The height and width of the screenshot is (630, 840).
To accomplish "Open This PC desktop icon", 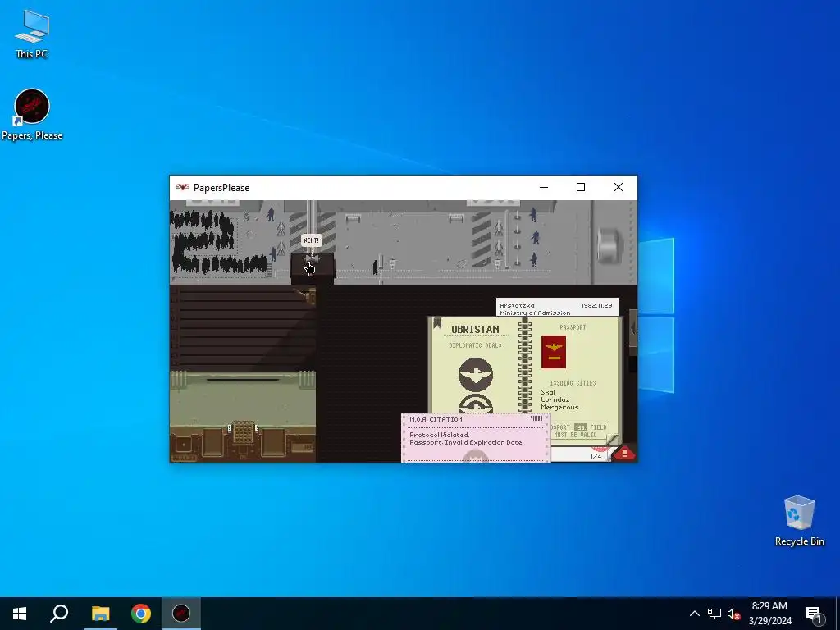I will pyautogui.click(x=32, y=34).
